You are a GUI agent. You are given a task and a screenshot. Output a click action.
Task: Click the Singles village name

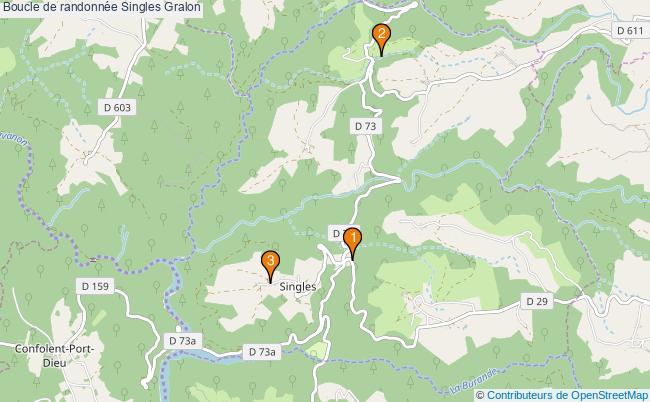[298, 286]
